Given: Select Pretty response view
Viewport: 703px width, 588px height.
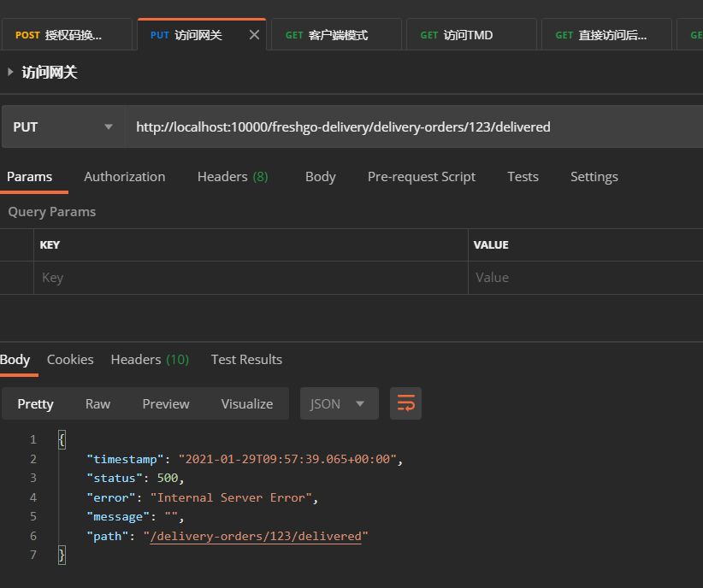Looking at the screenshot, I should pyautogui.click(x=35, y=403).
